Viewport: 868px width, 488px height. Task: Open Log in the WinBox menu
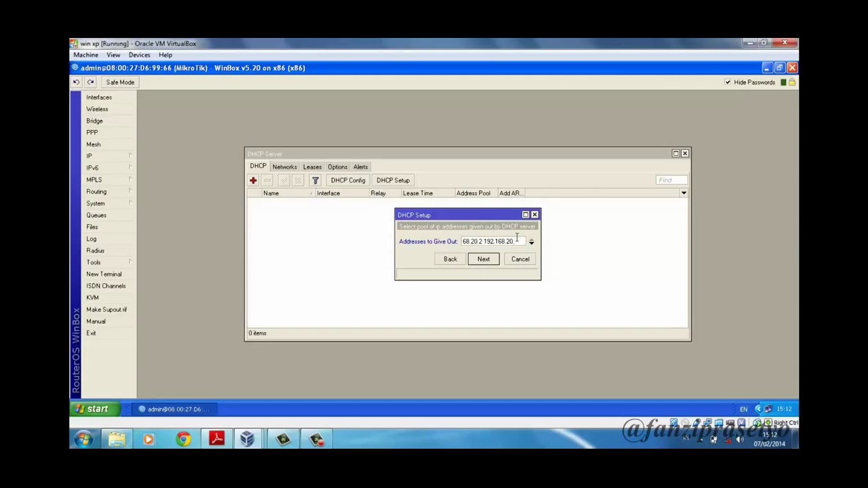click(91, 239)
